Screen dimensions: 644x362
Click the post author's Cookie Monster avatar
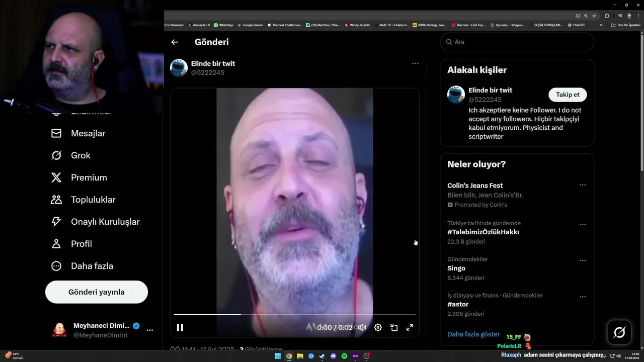click(x=179, y=68)
